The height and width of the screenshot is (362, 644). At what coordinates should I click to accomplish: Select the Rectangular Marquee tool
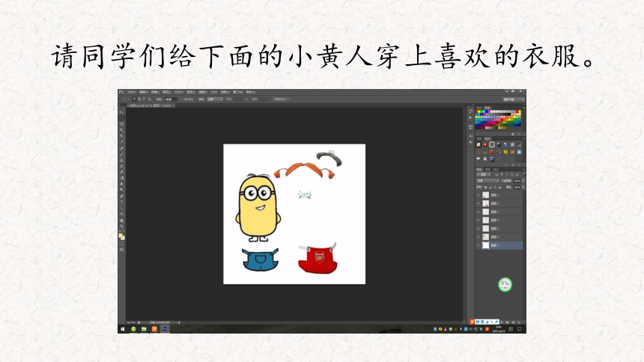tap(121, 118)
